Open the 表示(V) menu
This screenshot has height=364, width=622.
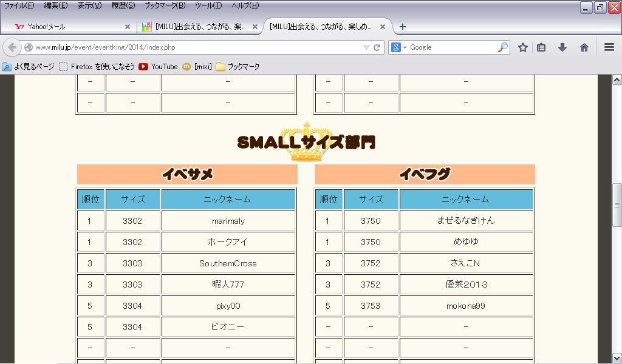(89, 5)
